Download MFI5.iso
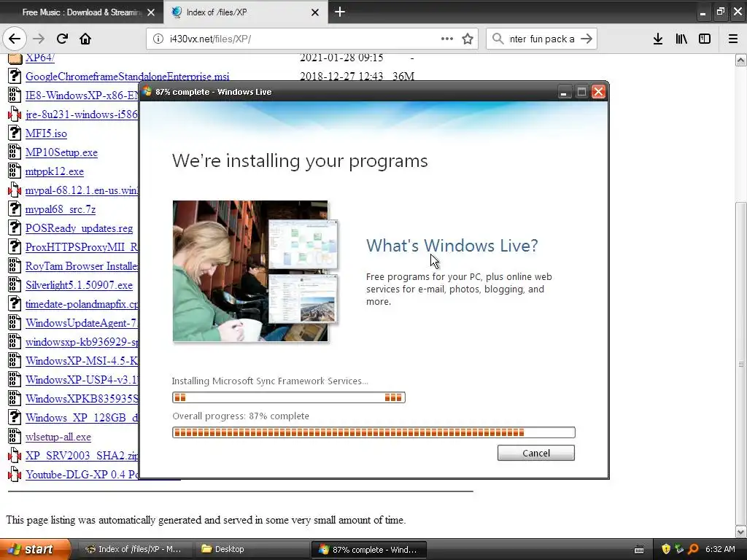Screen dimensions: 747x560 point(46,133)
